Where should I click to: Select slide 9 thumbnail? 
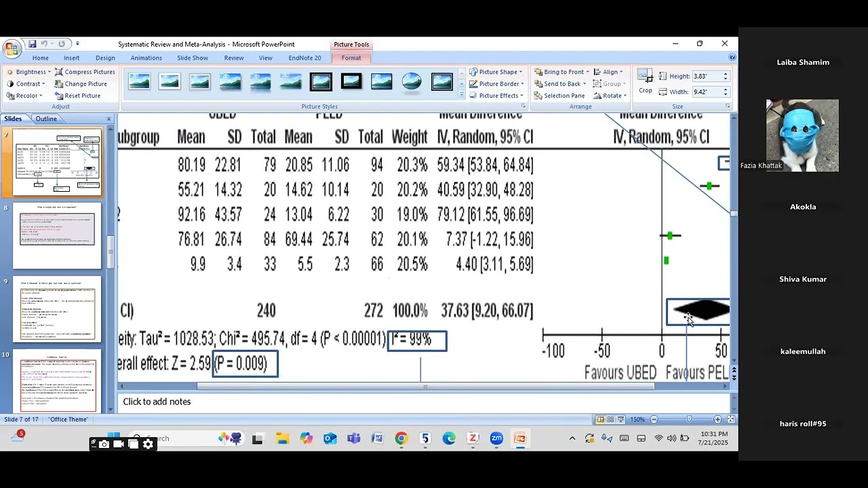[57, 308]
